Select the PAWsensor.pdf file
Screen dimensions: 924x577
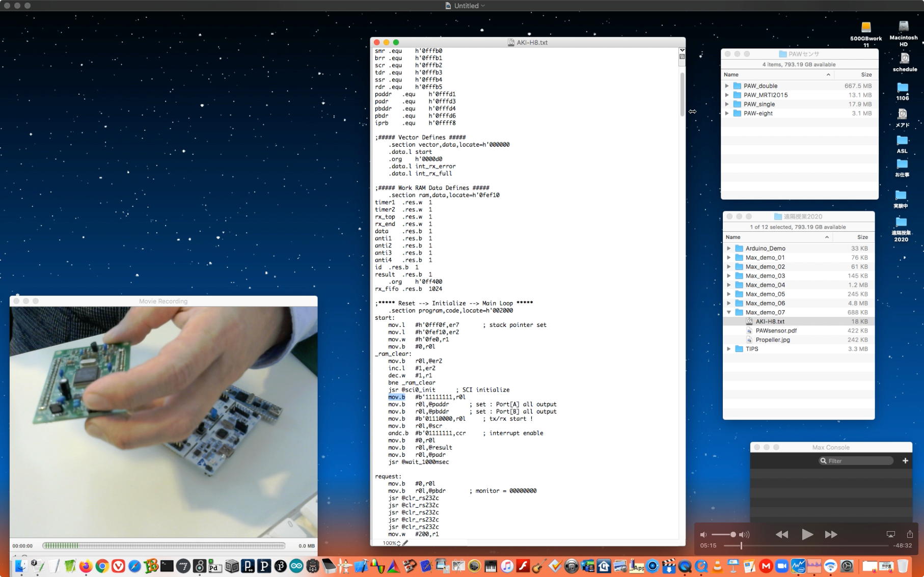pos(776,331)
